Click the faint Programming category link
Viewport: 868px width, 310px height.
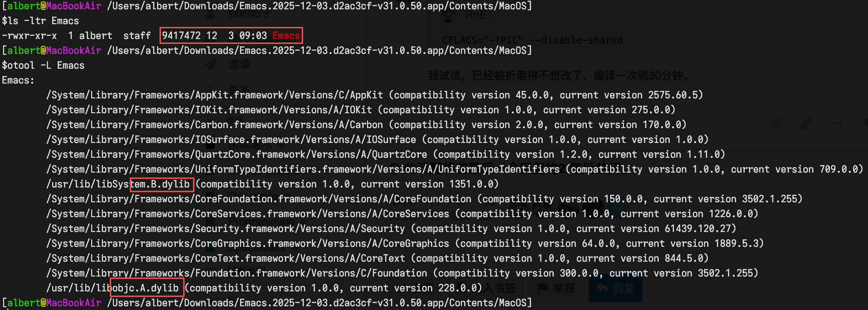[261, 221]
